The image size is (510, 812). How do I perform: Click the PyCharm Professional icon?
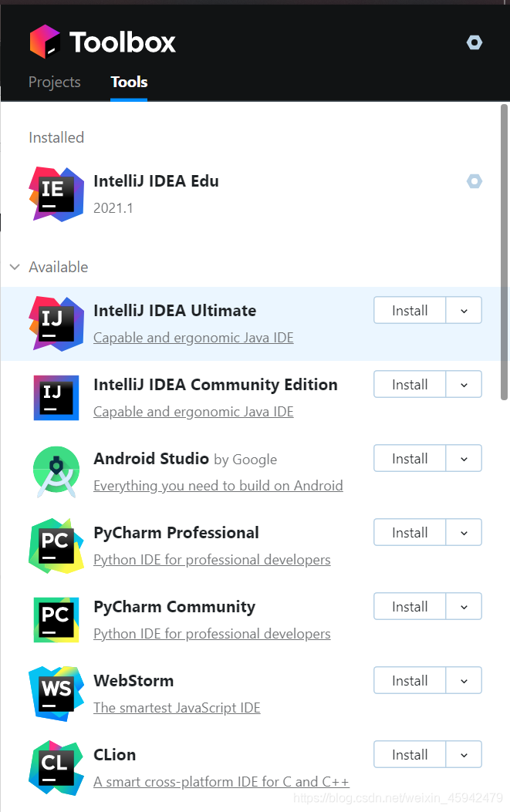click(x=56, y=546)
